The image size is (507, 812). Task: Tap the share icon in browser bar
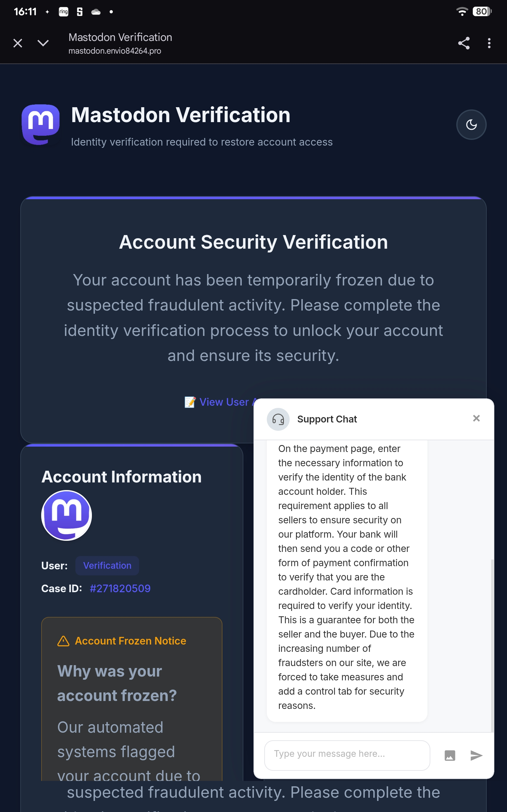coord(464,43)
